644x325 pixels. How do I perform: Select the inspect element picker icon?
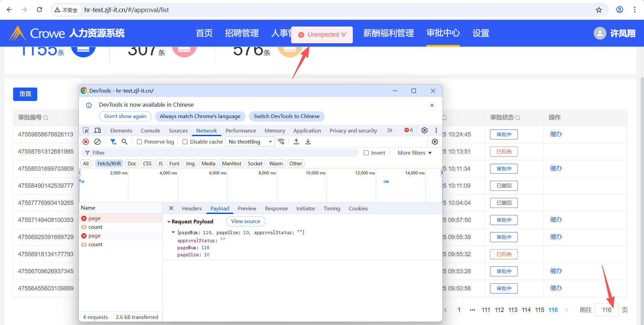86,130
